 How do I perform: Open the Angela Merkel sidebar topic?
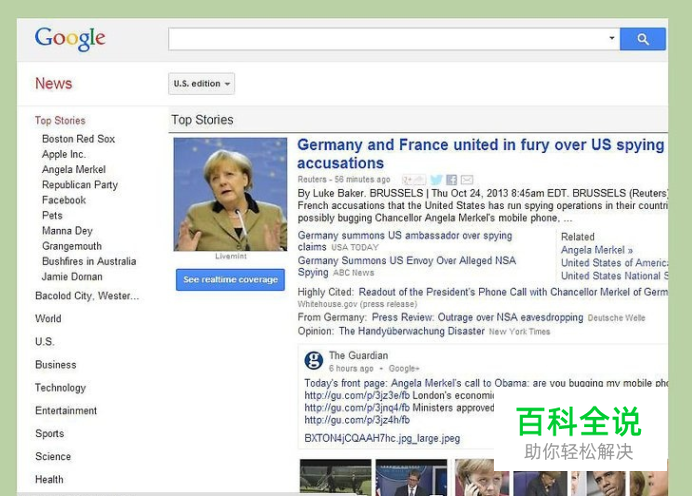(74, 169)
